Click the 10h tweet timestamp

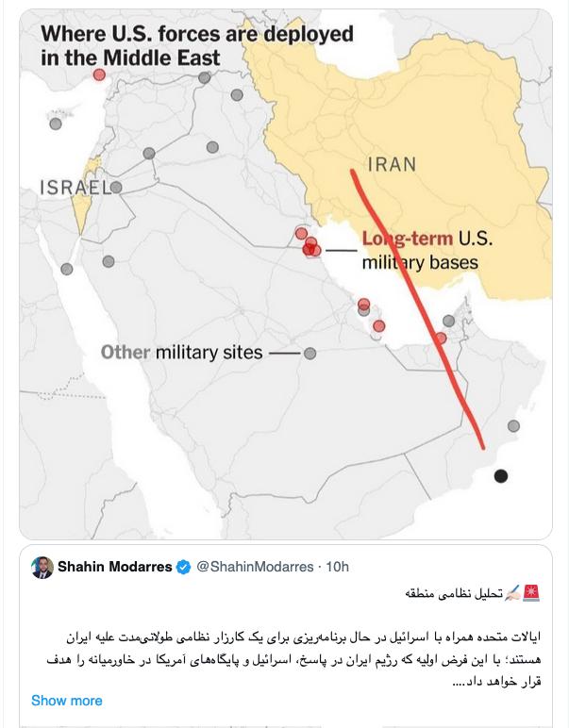pos(337,567)
